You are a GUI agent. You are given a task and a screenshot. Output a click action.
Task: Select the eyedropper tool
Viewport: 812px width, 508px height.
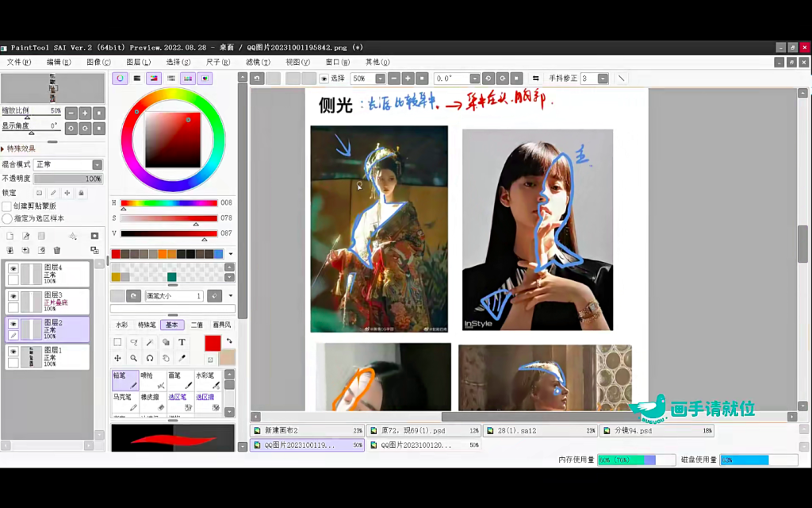[x=183, y=358]
